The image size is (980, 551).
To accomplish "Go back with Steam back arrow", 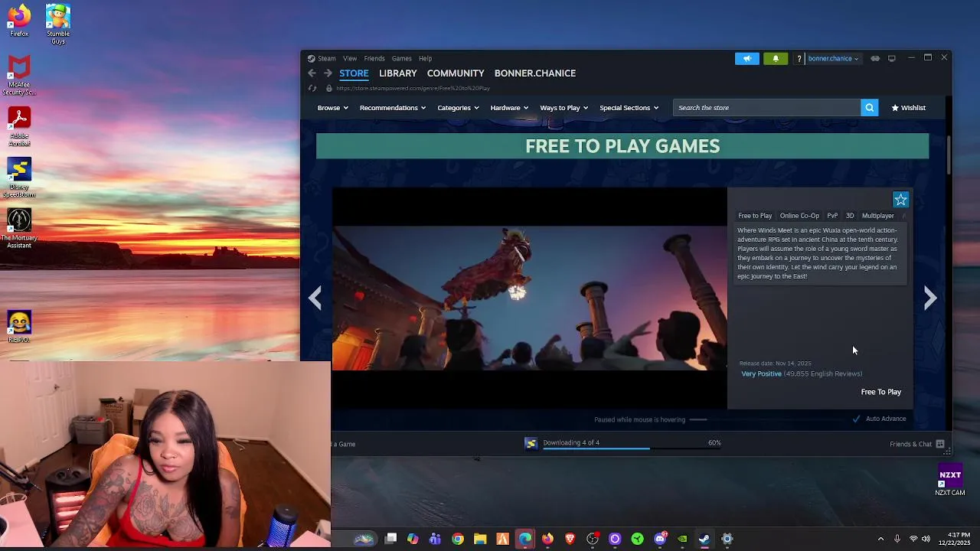I will click(312, 73).
